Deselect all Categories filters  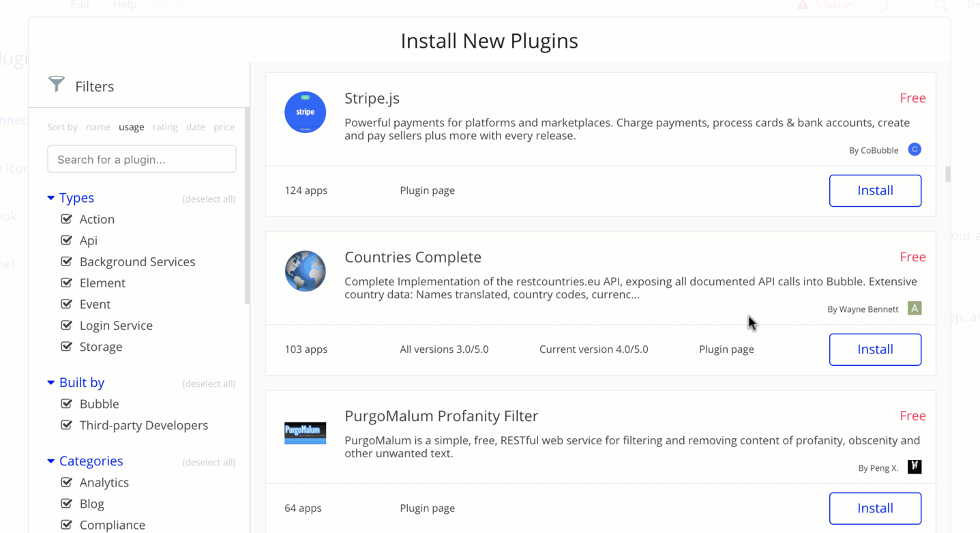click(x=209, y=463)
